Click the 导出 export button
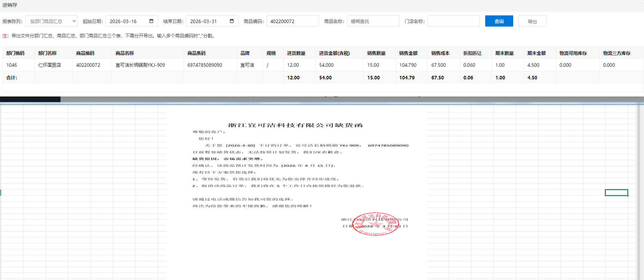The image size is (644, 280). [532, 21]
